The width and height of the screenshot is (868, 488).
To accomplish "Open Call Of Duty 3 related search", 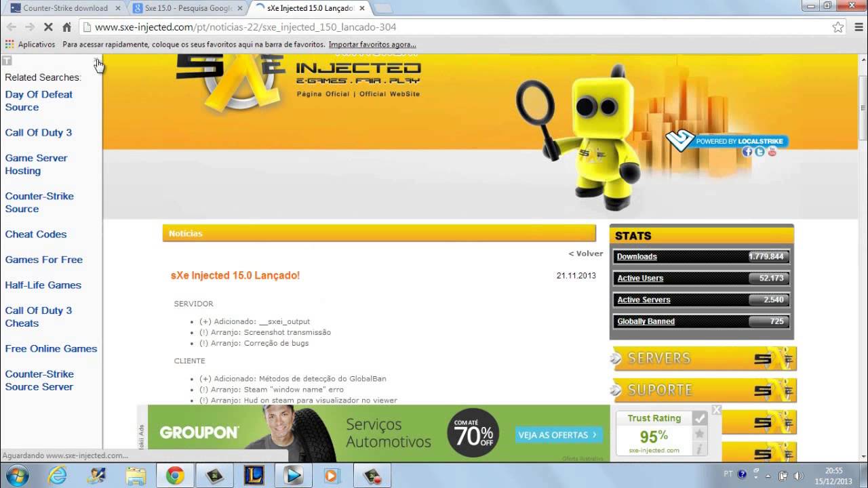I will click(x=39, y=133).
